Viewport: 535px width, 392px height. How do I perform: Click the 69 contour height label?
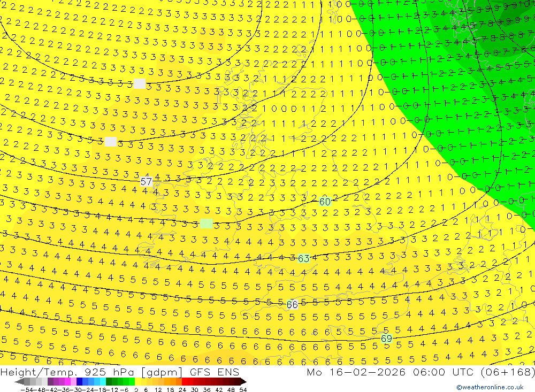coord(386,338)
